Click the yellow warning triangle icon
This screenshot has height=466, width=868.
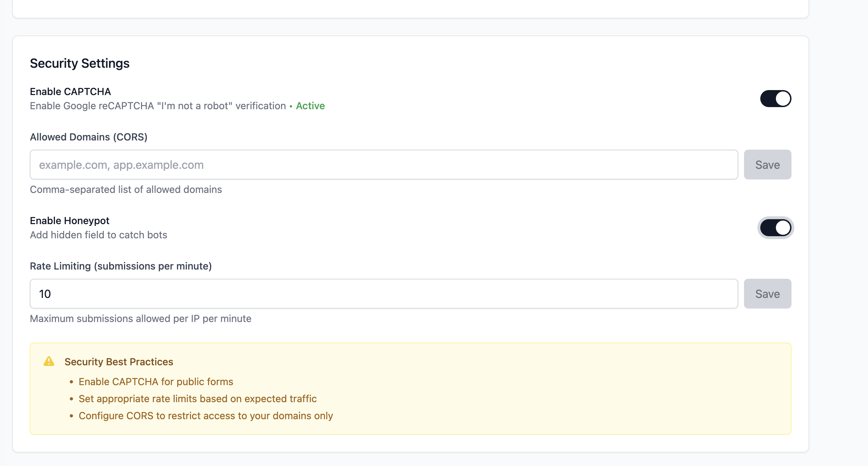pyautogui.click(x=49, y=361)
